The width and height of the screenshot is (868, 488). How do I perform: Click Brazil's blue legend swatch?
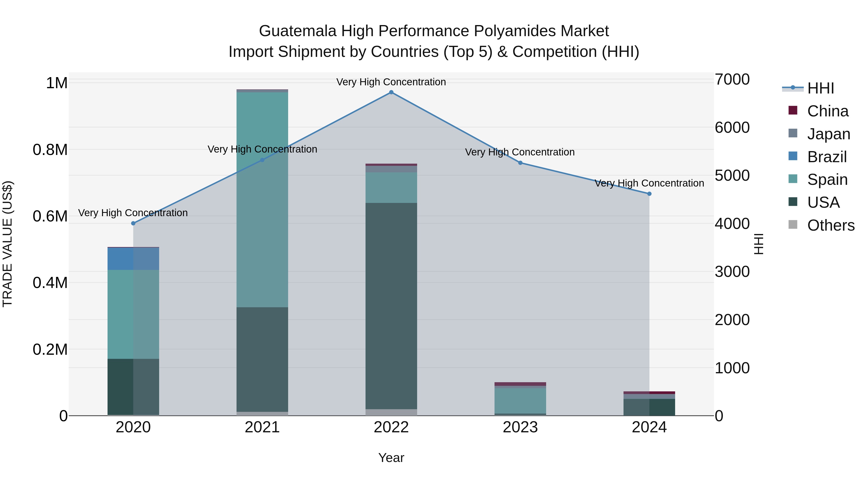tap(793, 156)
